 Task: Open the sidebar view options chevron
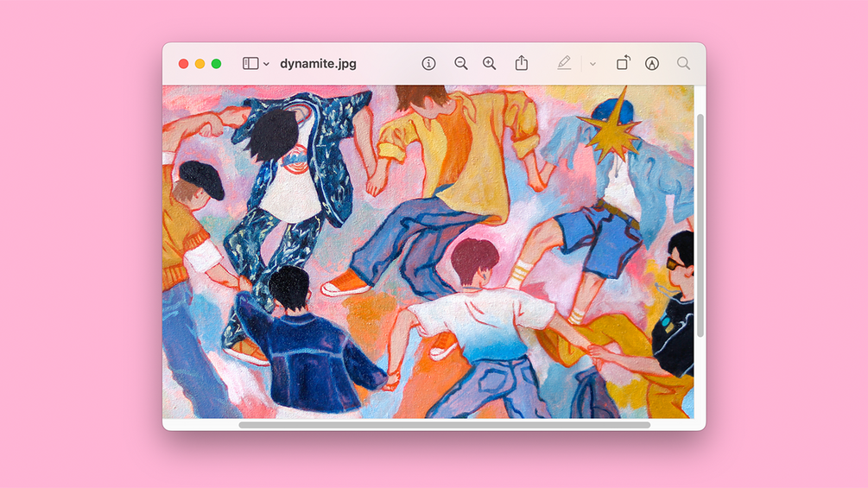(x=266, y=64)
